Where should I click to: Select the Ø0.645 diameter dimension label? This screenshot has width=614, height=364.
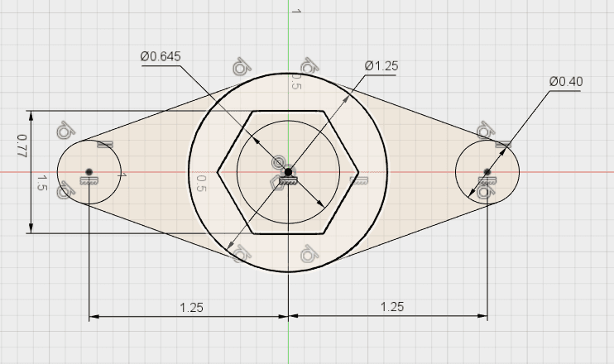pos(161,56)
